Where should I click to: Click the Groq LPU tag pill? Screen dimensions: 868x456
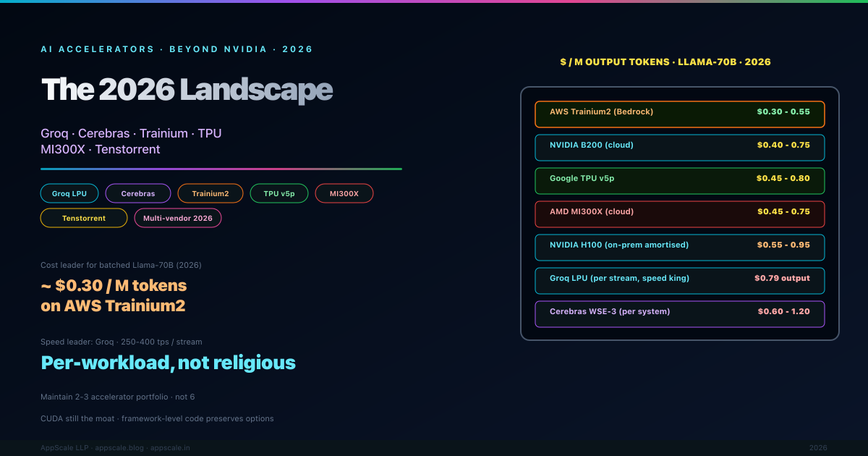pyautogui.click(x=69, y=193)
